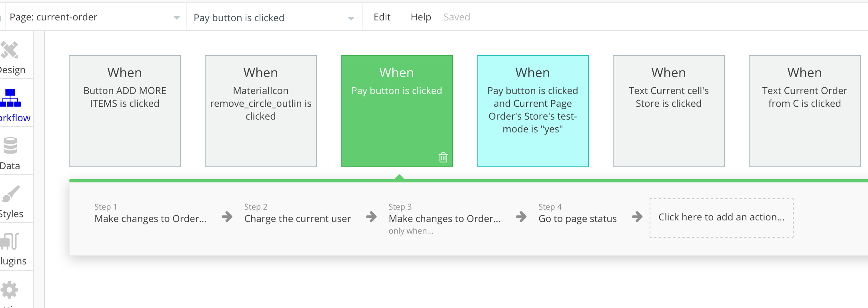Open Step 1 Make changes to Order
Viewport: 868px width, 308px height.
tap(150, 218)
